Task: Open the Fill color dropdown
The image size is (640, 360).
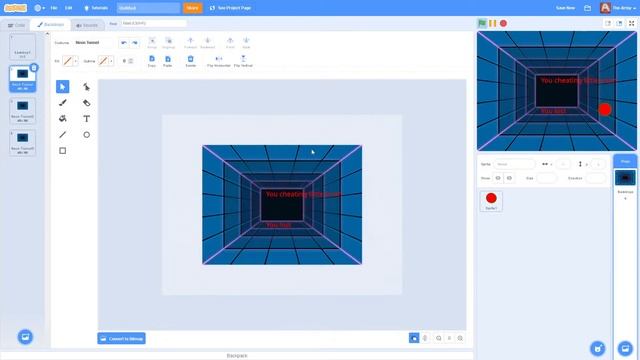Action: [x=76, y=61]
